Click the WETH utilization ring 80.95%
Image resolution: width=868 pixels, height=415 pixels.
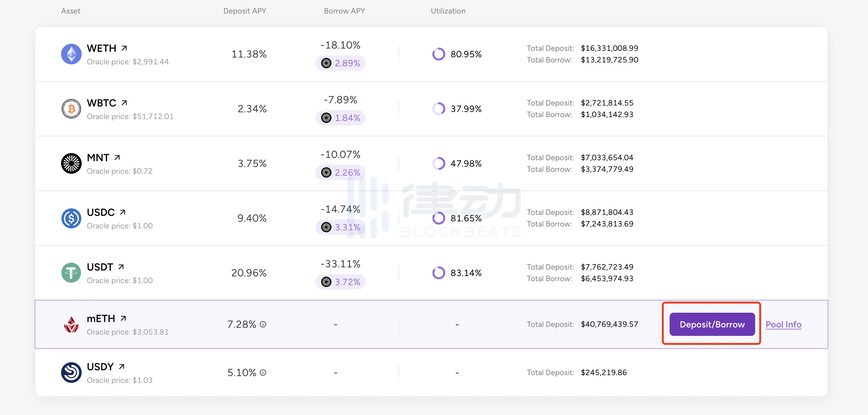(x=439, y=54)
